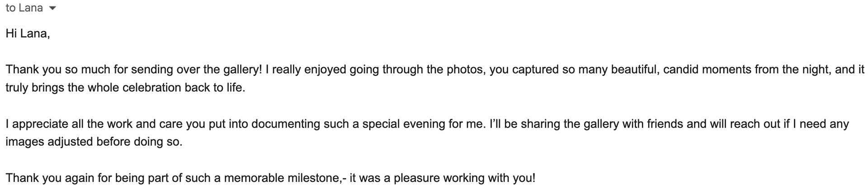Screen dimensions: 868x186
Task: Place cursor on the word "appreciate"
Action: click(39, 124)
